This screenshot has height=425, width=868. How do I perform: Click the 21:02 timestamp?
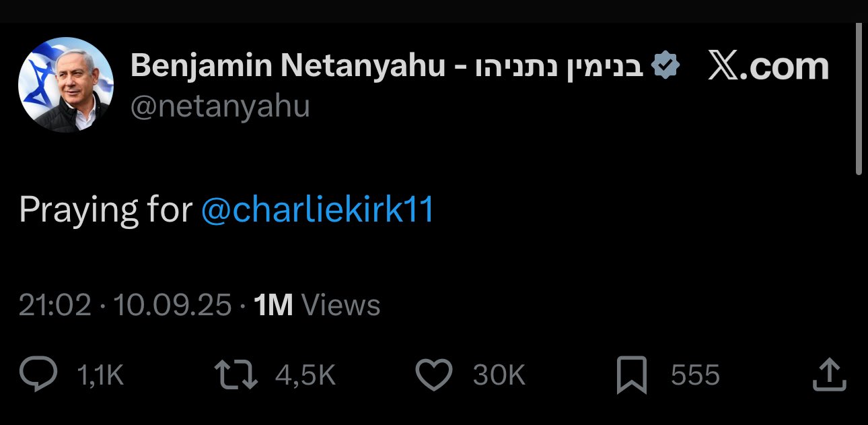pos(55,305)
